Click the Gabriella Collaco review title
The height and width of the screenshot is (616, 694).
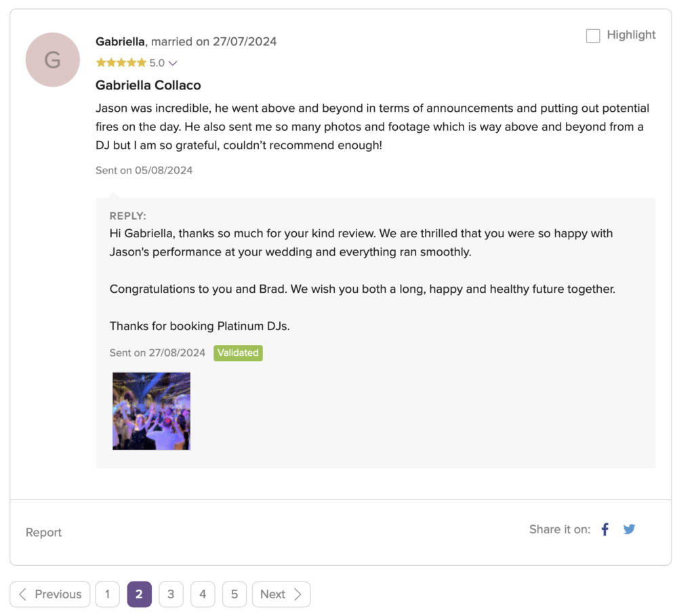(x=148, y=85)
